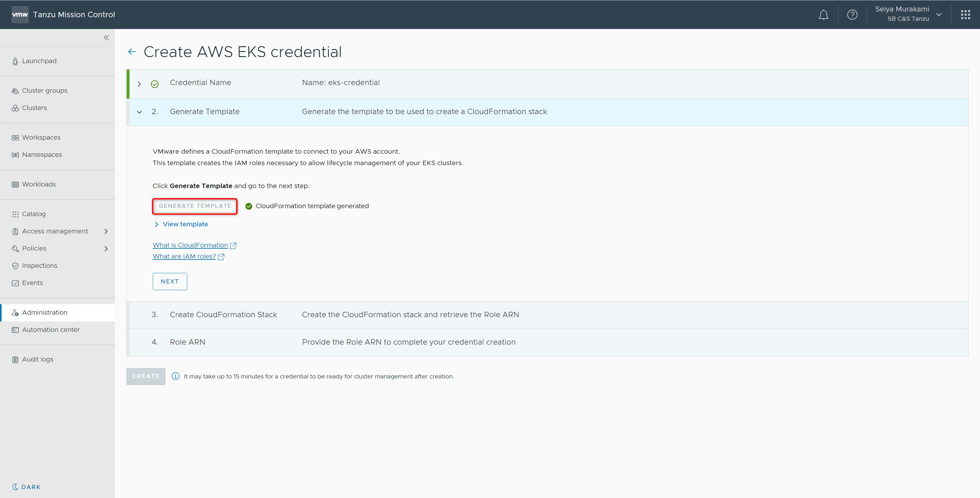Open the apps grid icon

pyautogui.click(x=965, y=15)
